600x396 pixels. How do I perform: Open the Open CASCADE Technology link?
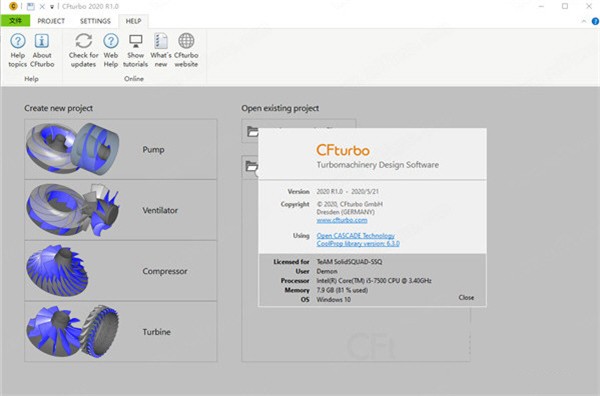pos(355,236)
